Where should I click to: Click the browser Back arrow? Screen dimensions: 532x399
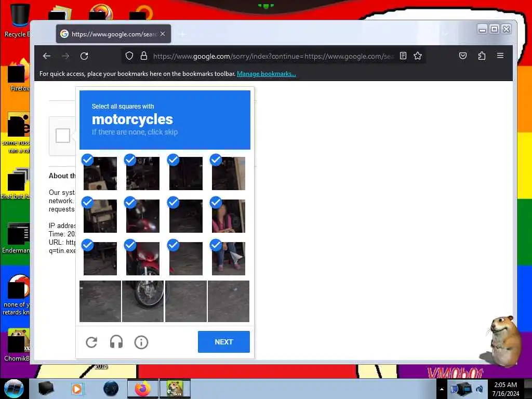pos(47,56)
